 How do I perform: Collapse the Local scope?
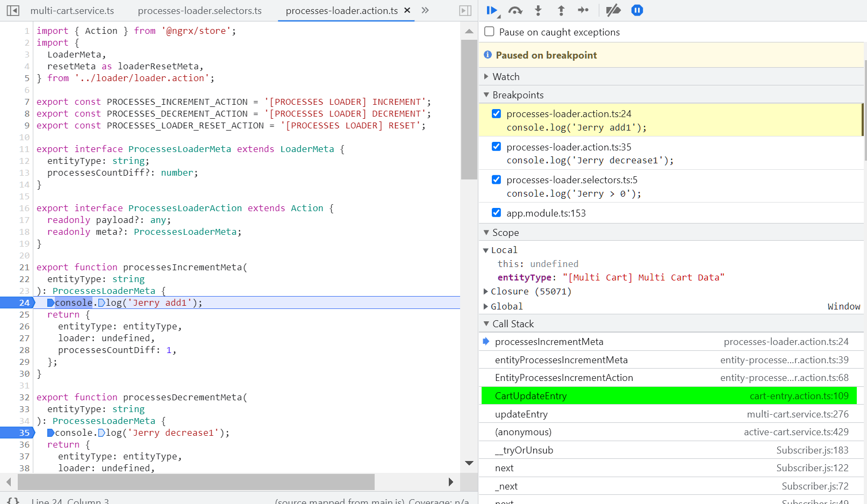coord(486,250)
